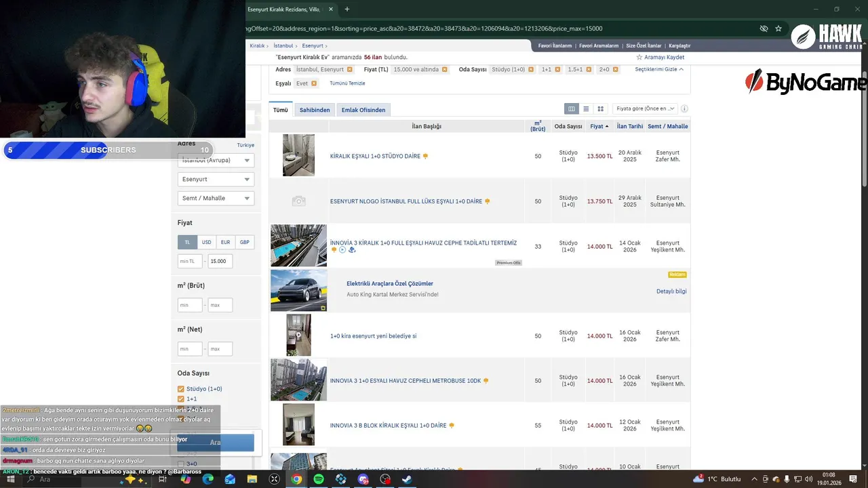Viewport: 868px width, 488px height.
Task: Remove the Stüdyo (1+0) room filter chip
Action: (x=531, y=69)
